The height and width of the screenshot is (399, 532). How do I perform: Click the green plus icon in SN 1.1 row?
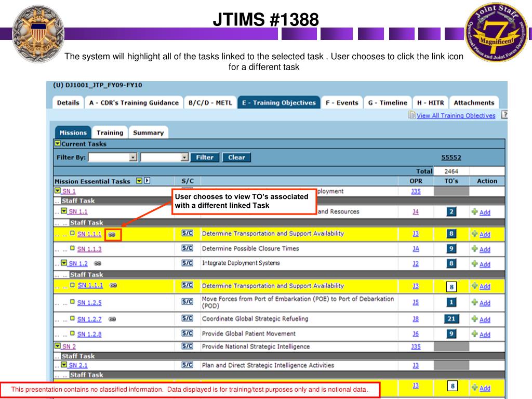475,212
